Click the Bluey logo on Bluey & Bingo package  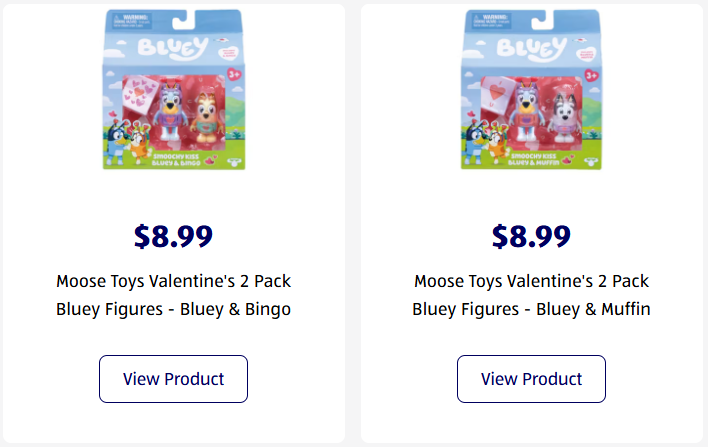[172, 48]
